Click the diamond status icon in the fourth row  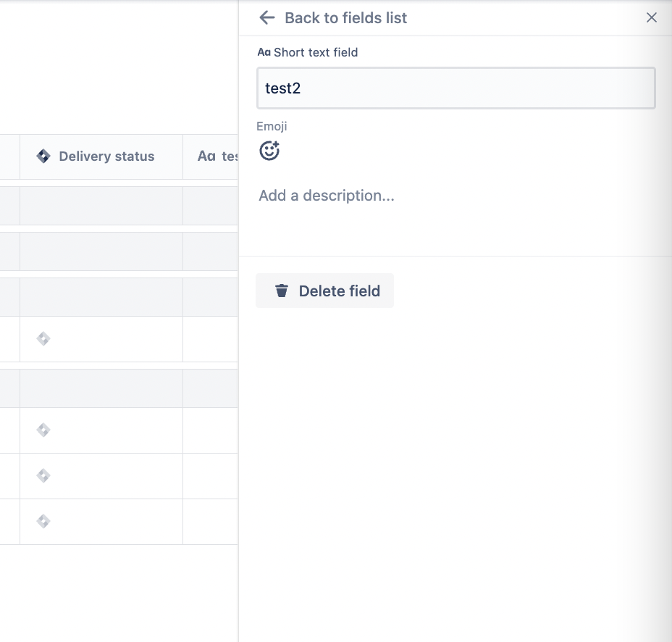click(43, 338)
